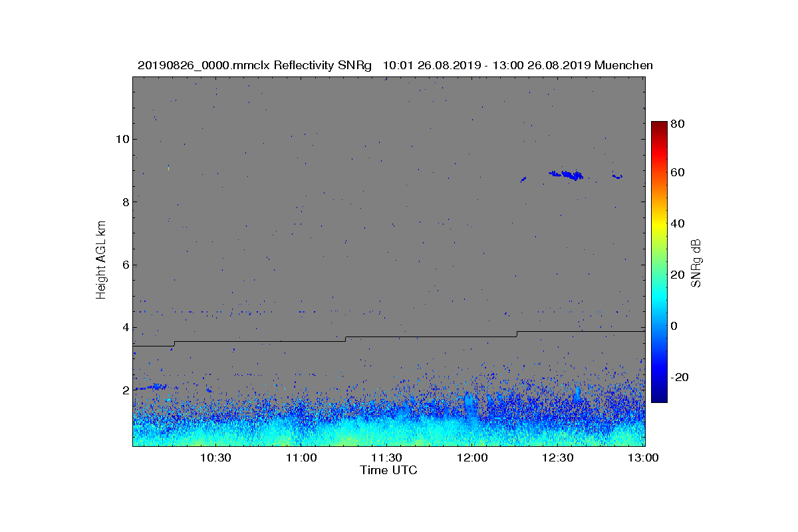Click the plot title starting with 20190826_0000.mmclx
Screen dimensions: 798x532
pos(395,65)
